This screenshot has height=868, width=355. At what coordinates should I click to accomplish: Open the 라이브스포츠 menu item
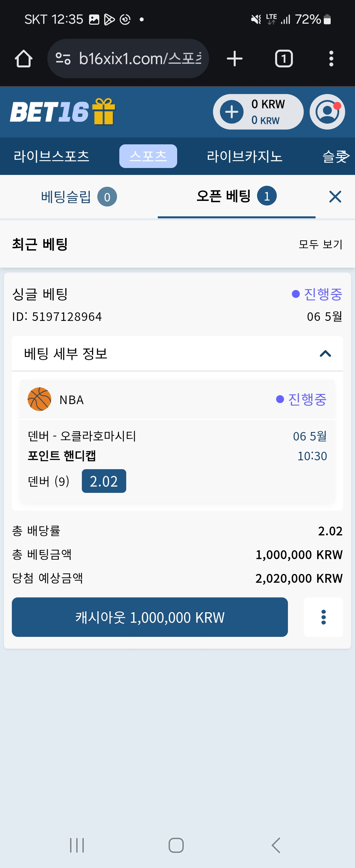[51, 157]
